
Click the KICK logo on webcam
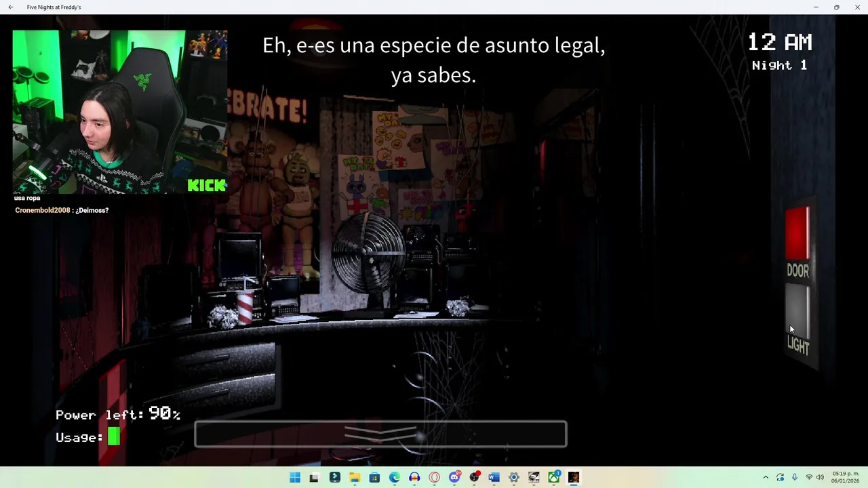pos(207,185)
